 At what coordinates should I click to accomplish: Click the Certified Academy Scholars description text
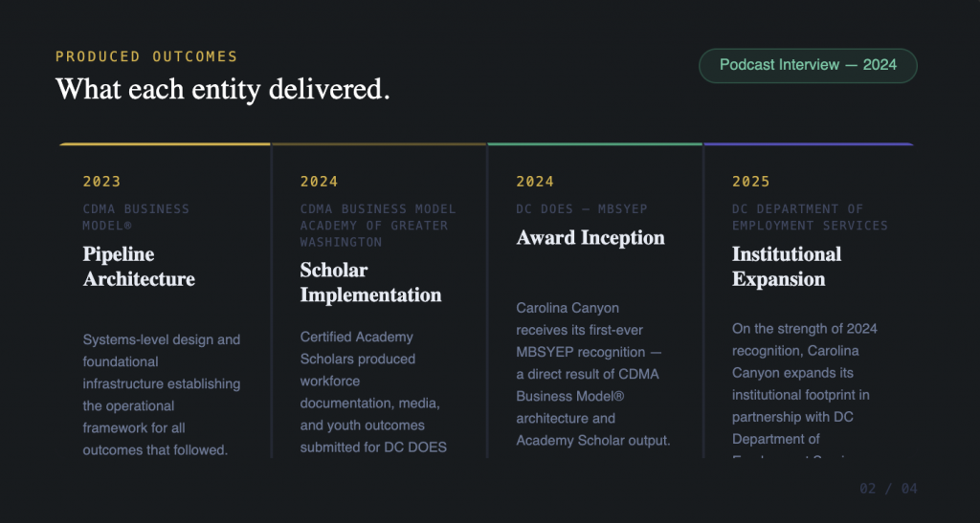click(373, 391)
